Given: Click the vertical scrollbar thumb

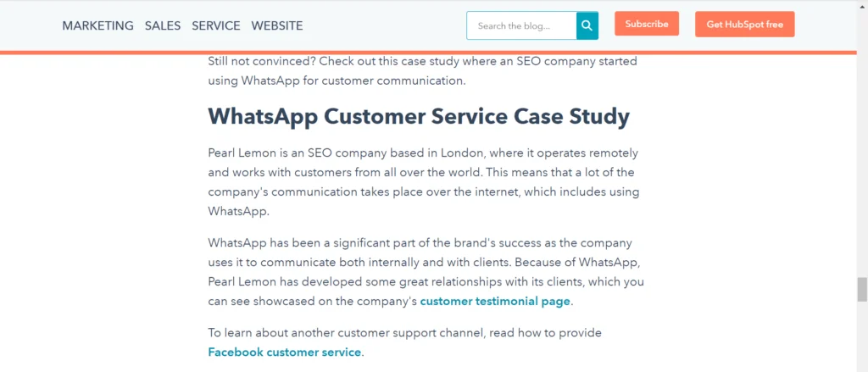Looking at the screenshot, I should [x=862, y=290].
